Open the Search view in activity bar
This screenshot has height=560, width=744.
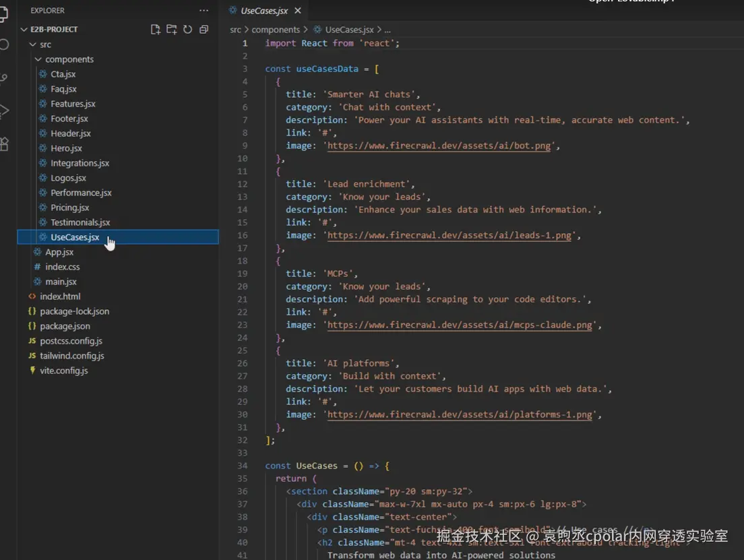4,44
